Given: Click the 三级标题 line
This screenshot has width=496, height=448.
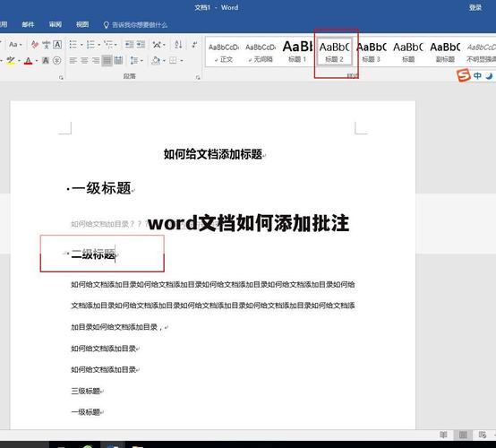Looking at the screenshot, I should click(x=85, y=391).
